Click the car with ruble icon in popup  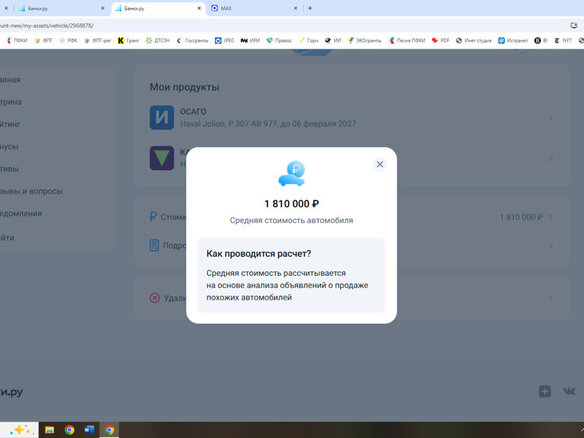292,173
